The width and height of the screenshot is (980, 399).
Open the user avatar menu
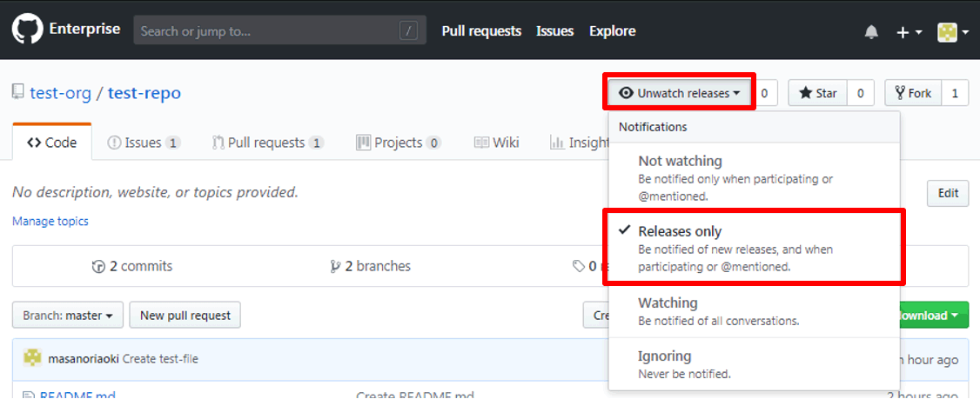(x=952, y=32)
